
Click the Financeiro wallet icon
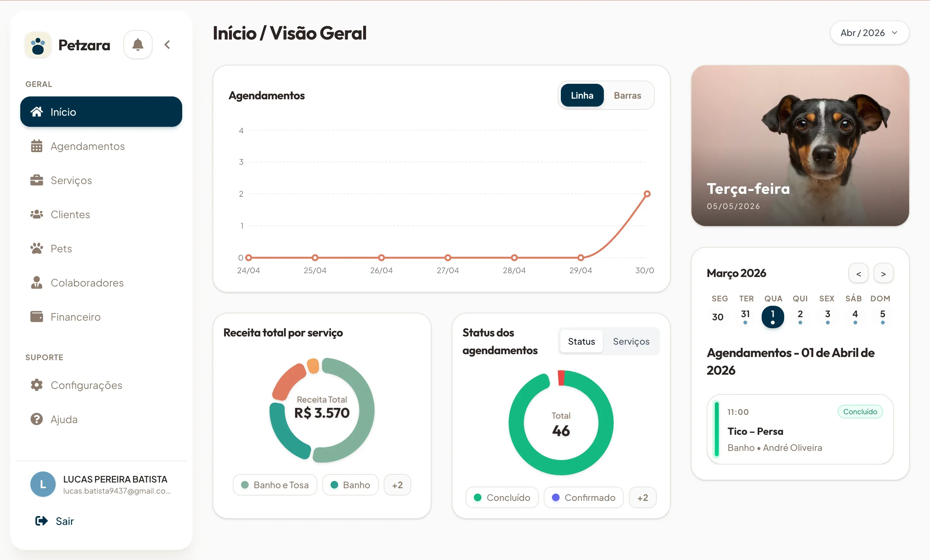point(37,317)
